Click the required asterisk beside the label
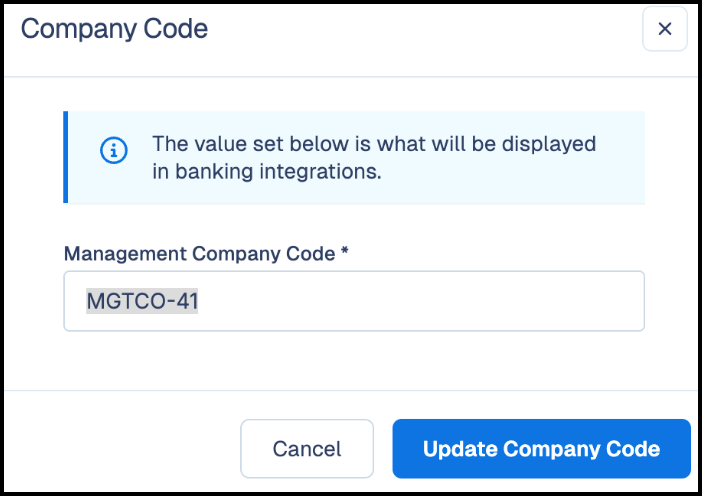Image resolution: width=702 pixels, height=496 pixels. 344,251
